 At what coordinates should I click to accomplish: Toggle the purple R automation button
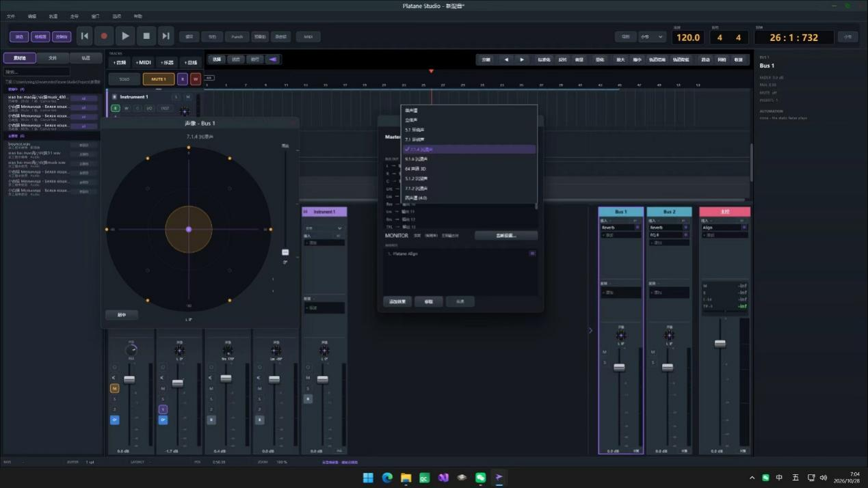click(182, 79)
